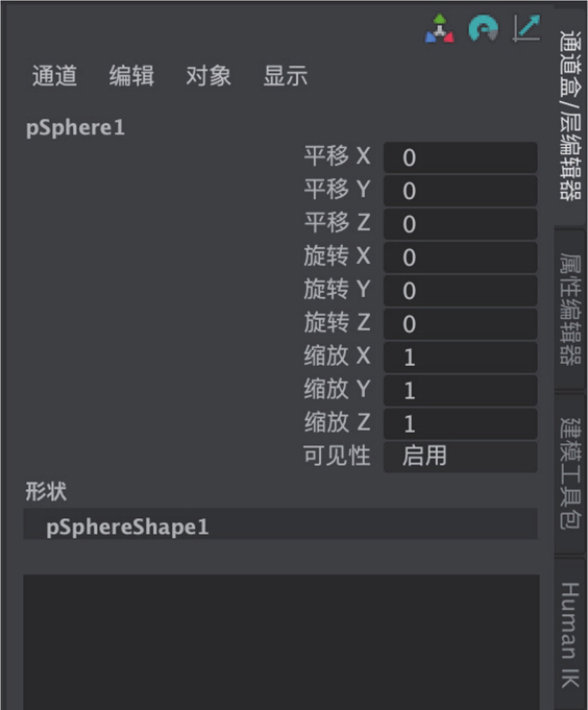The width and height of the screenshot is (588, 710).
Task: Open the 通道 menu
Action: 54,75
